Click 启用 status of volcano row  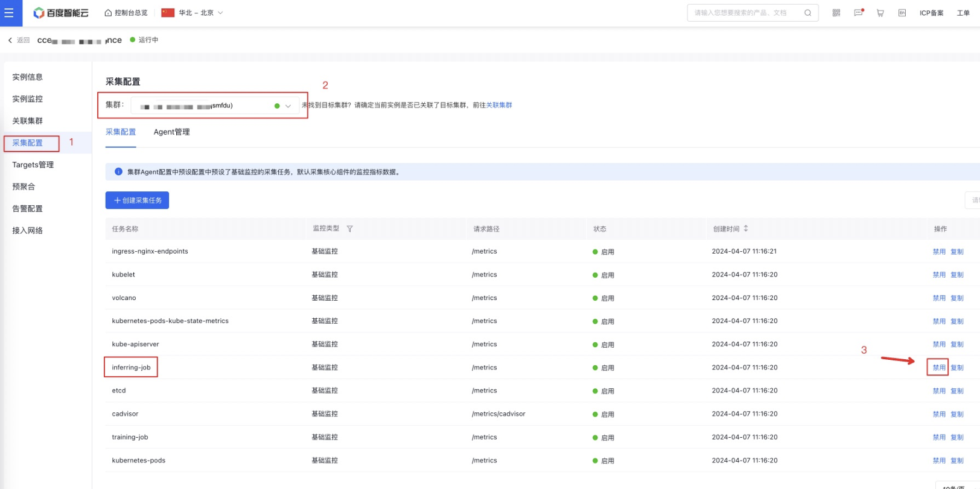tap(603, 298)
